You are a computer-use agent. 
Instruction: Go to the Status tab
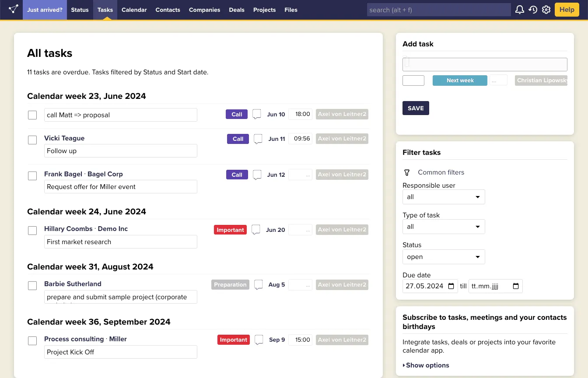tap(80, 10)
